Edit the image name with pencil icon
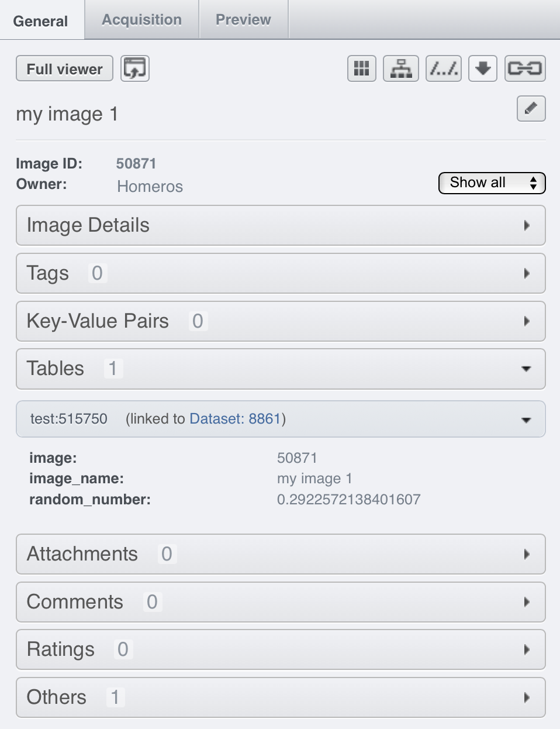 530,109
